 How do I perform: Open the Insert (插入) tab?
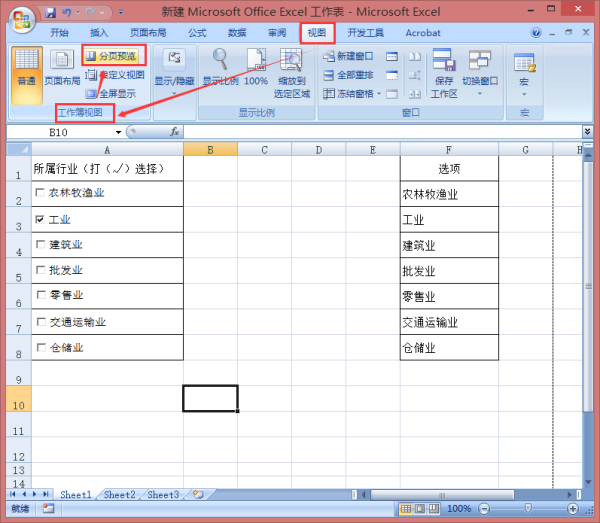[x=99, y=33]
